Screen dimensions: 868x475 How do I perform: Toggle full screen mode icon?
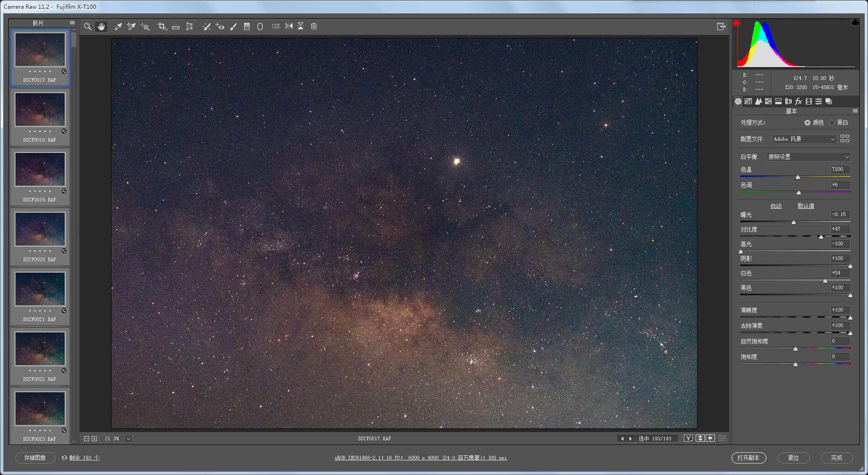pos(721,26)
